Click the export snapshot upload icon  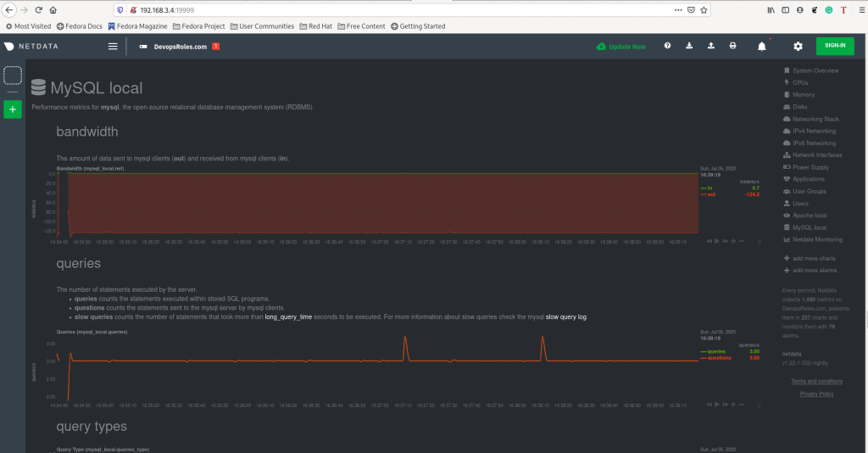[711, 47]
